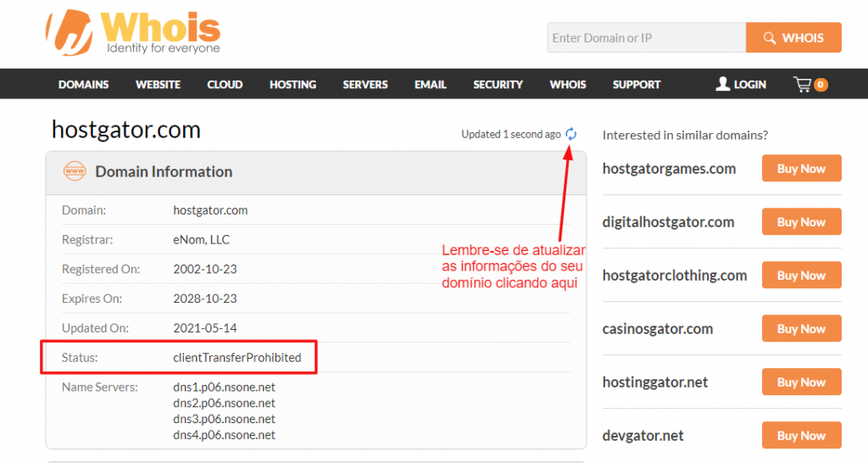This screenshot has height=463, width=868.
Task: Click the Domain Information heading
Action: (x=164, y=171)
